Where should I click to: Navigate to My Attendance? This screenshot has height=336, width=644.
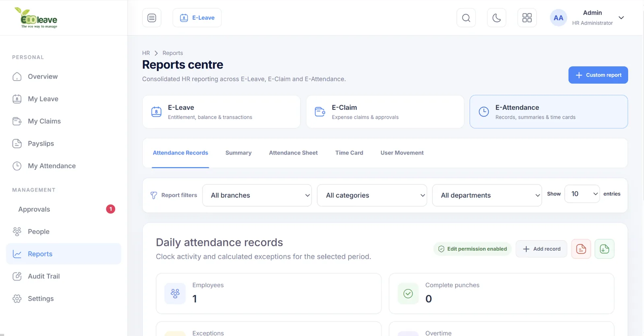click(52, 166)
